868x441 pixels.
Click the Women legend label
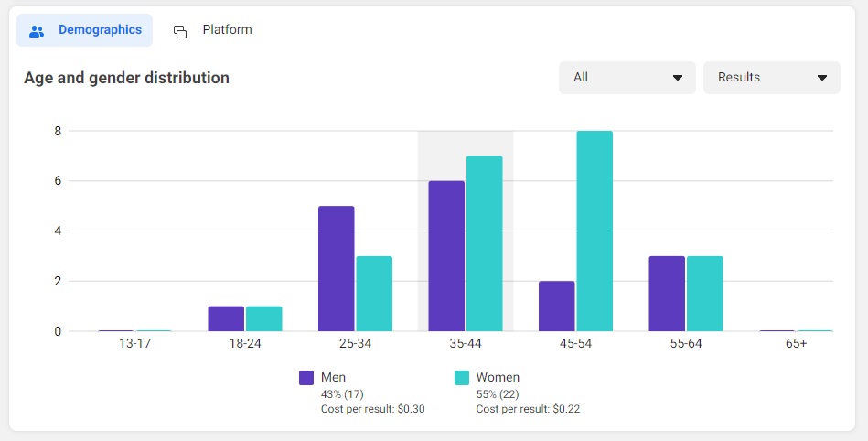(498, 377)
